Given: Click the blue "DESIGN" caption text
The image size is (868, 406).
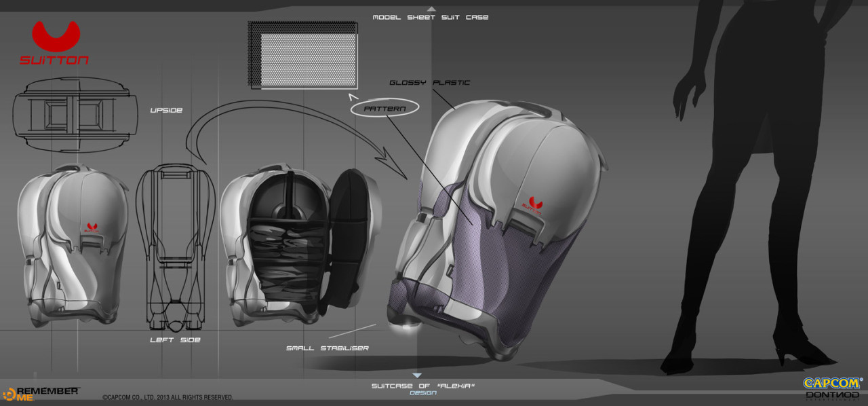Looking at the screenshot, I should pos(422,393).
